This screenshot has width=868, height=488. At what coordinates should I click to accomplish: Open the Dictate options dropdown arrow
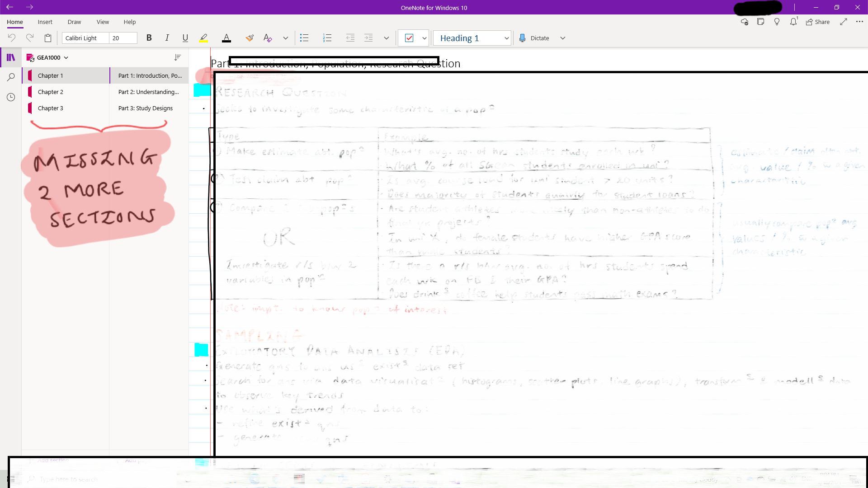tap(563, 38)
